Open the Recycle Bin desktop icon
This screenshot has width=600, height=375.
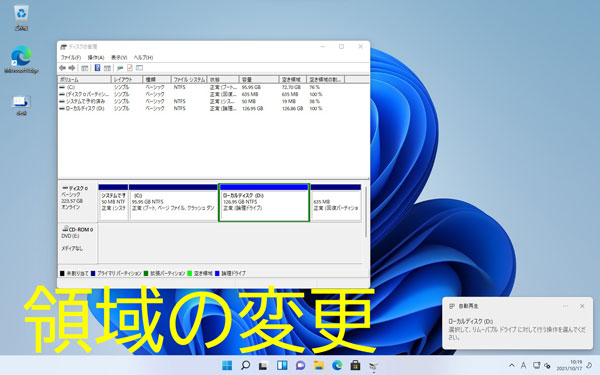[21, 18]
